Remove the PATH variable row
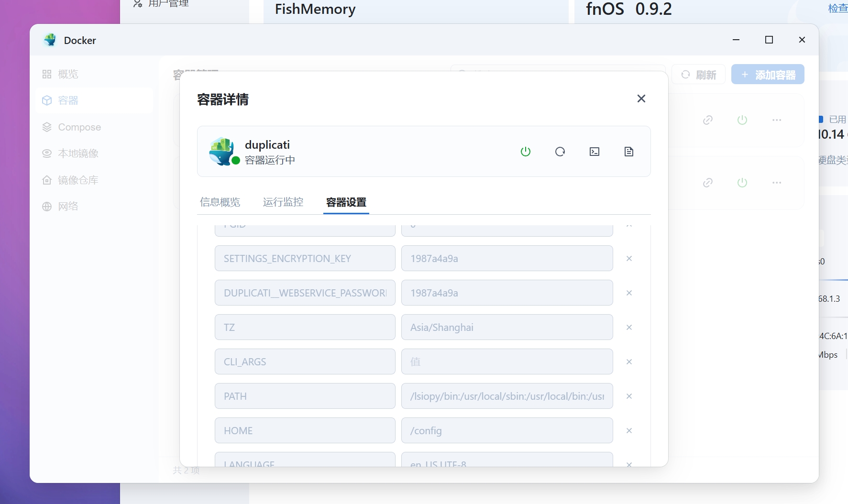This screenshot has height=504, width=848. 629,396
